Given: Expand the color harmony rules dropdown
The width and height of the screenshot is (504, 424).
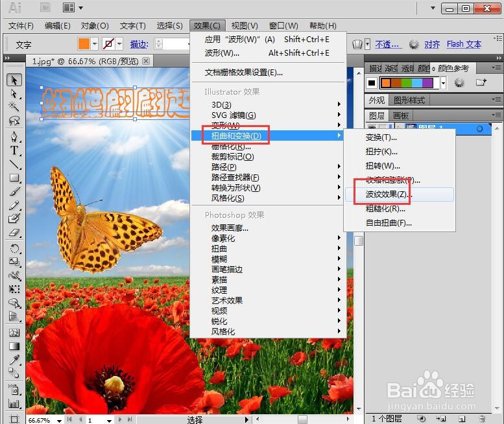Looking at the screenshot, I should tap(443, 83).
